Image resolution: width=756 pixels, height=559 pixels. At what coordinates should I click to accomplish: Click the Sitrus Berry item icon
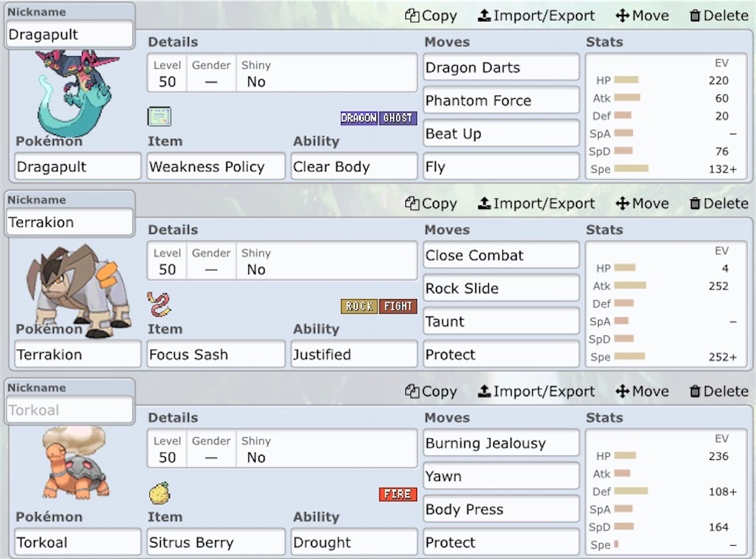(159, 493)
